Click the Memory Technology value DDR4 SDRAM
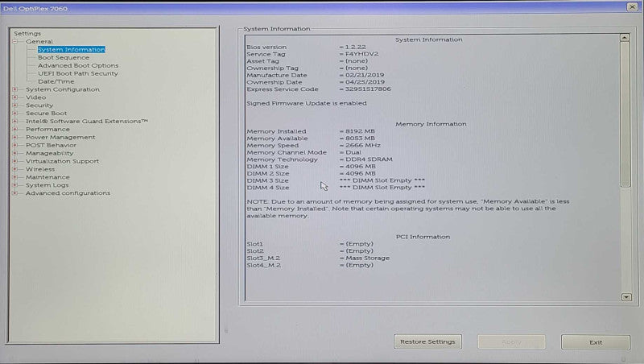The height and width of the screenshot is (364, 644). tap(369, 159)
